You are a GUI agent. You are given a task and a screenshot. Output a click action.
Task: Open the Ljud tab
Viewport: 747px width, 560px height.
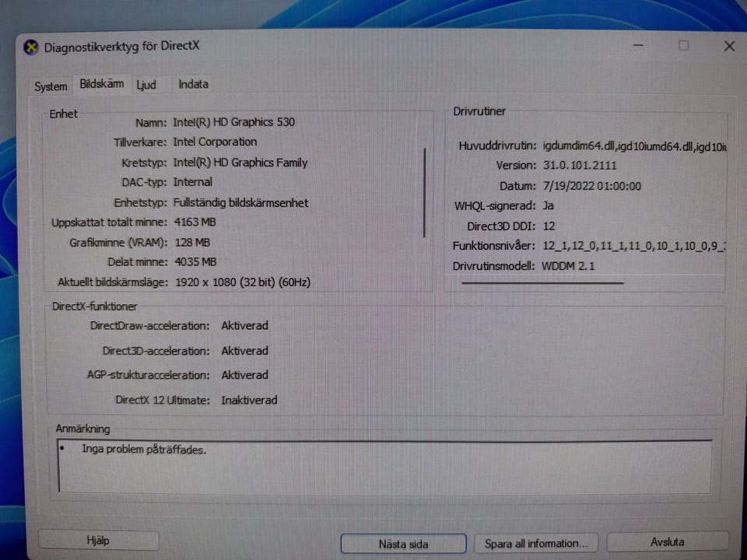pyautogui.click(x=146, y=85)
